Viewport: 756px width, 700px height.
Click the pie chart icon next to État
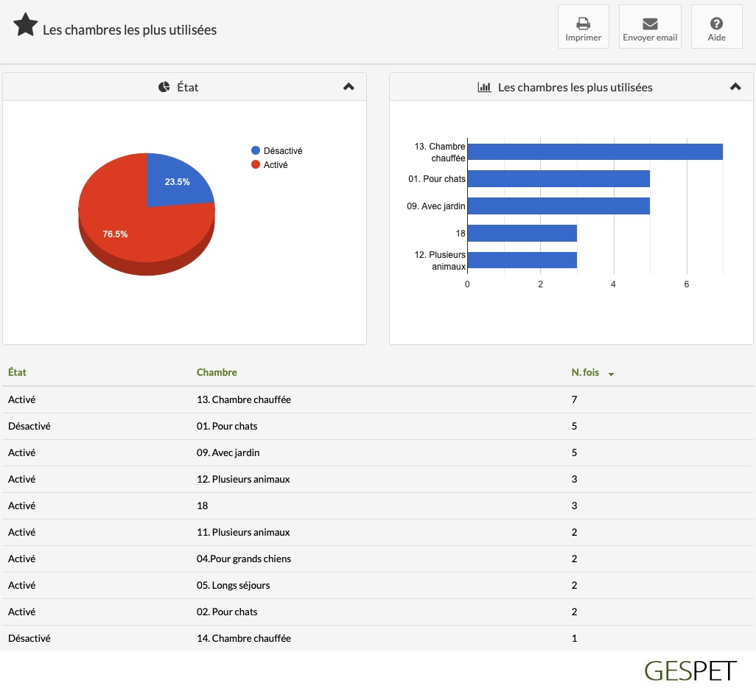[164, 87]
